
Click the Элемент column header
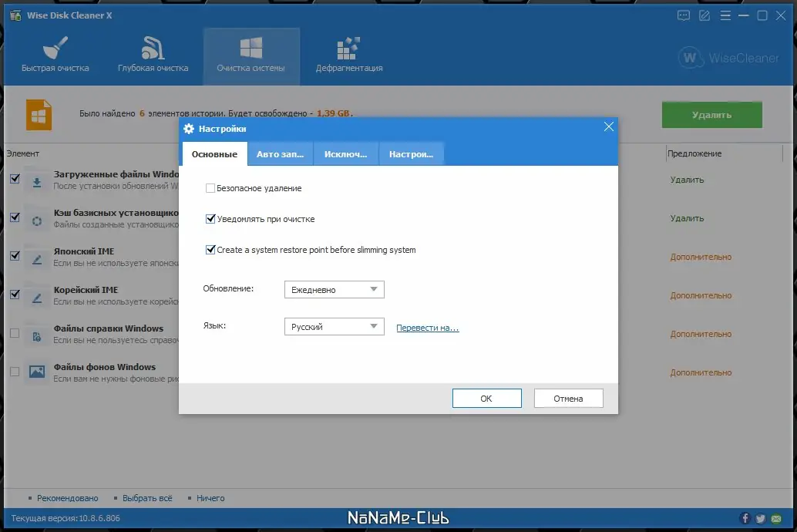[23, 153]
